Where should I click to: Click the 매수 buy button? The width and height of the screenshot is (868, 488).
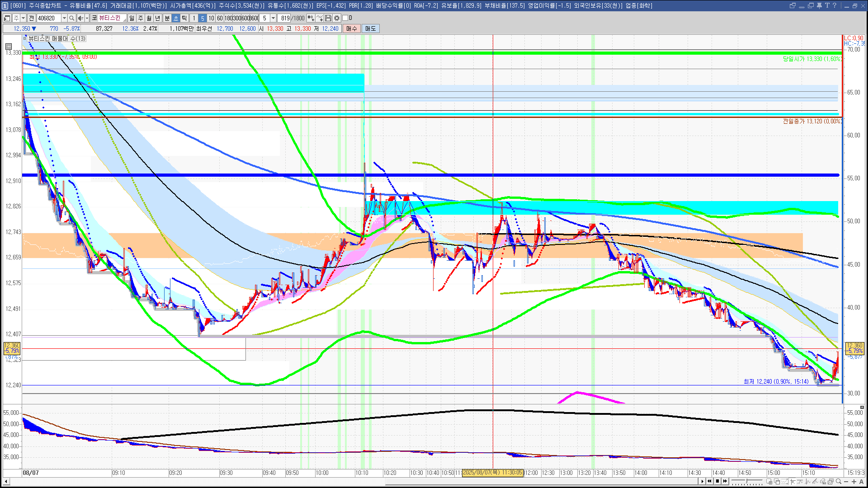click(x=352, y=28)
